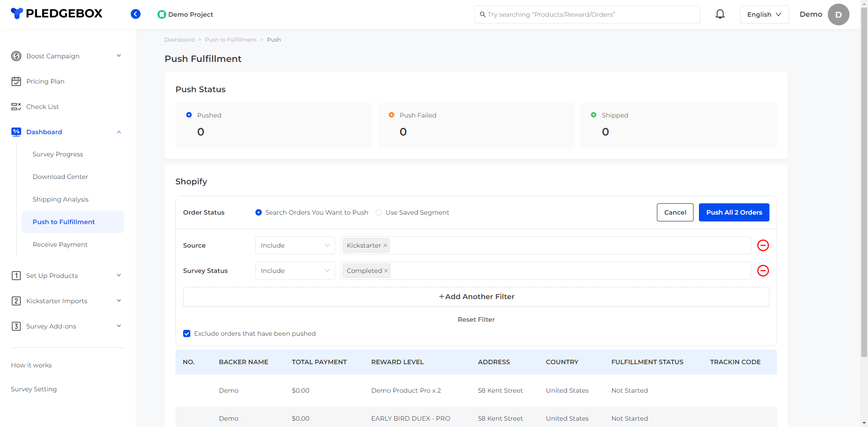Screen dimensions: 868x427
Task: Open Download Center page
Action: tap(60, 177)
